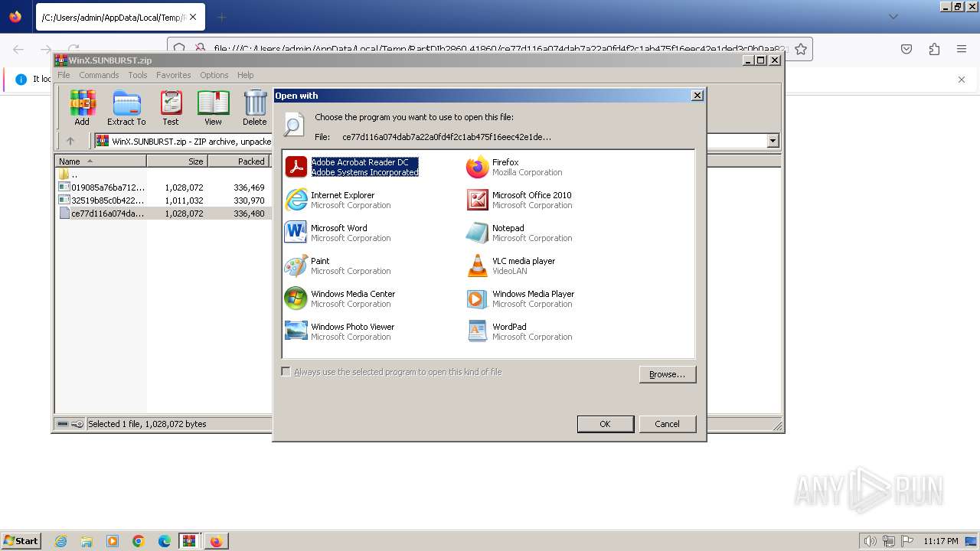Close the Open with dialog
980x551 pixels.
[697, 96]
